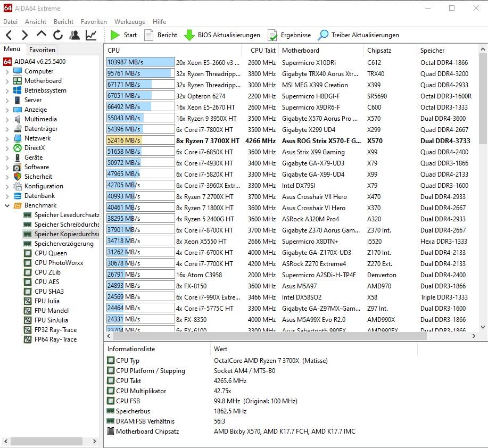The image size is (488, 448).
Task: Open the Ansicht menu
Action: point(36,22)
